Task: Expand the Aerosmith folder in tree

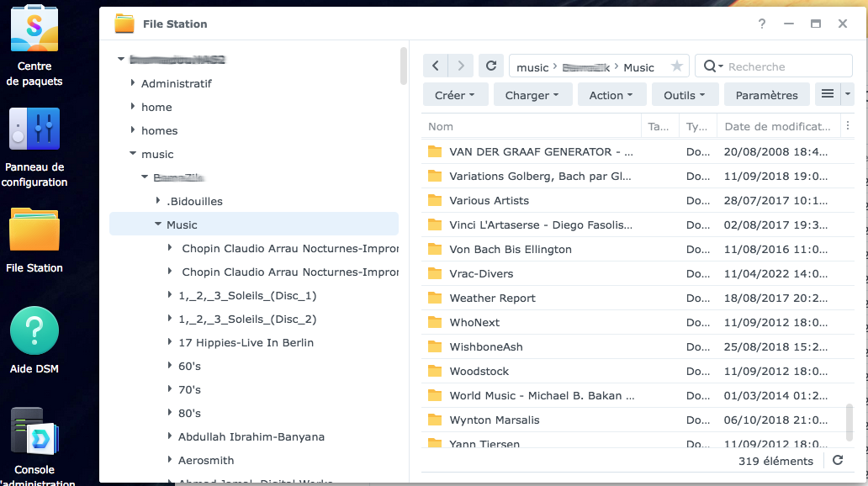Action: coord(170,460)
